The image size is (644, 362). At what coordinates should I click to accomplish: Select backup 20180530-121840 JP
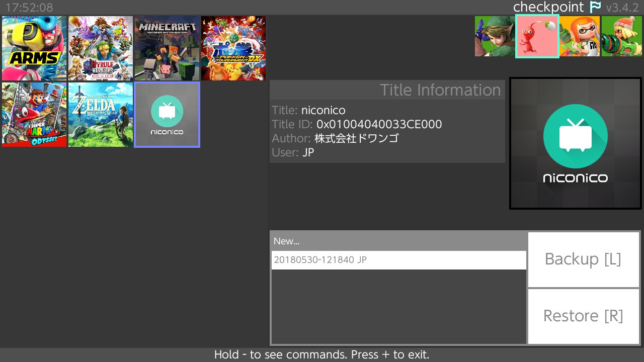398,260
